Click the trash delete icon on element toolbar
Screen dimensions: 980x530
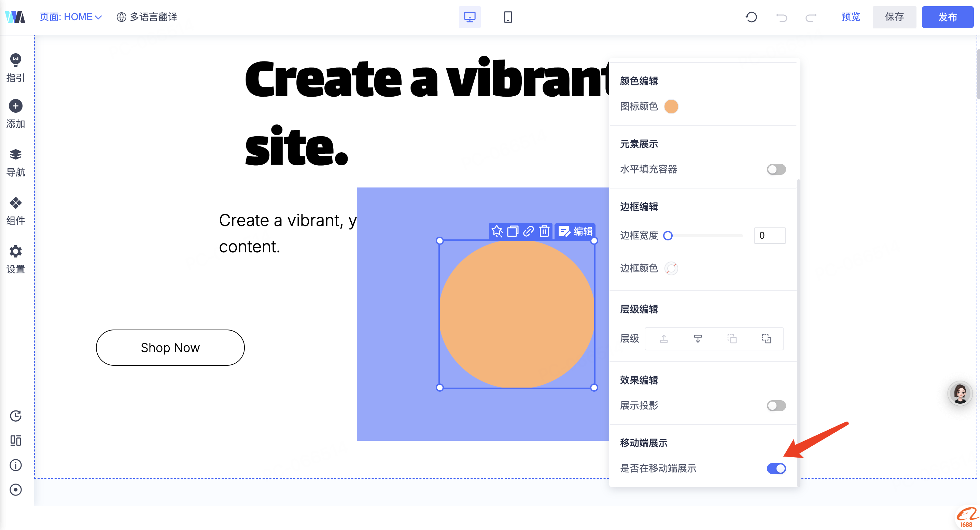tap(544, 231)
